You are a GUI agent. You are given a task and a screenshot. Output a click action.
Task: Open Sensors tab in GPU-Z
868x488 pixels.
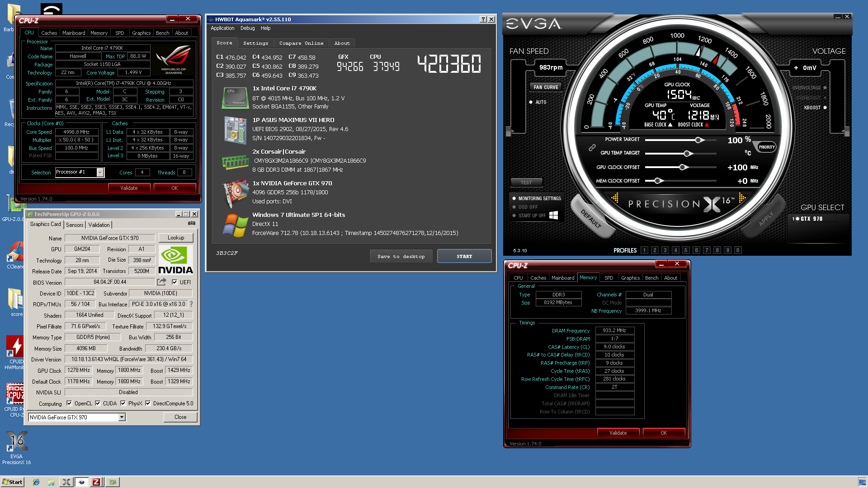click(75, 225)
